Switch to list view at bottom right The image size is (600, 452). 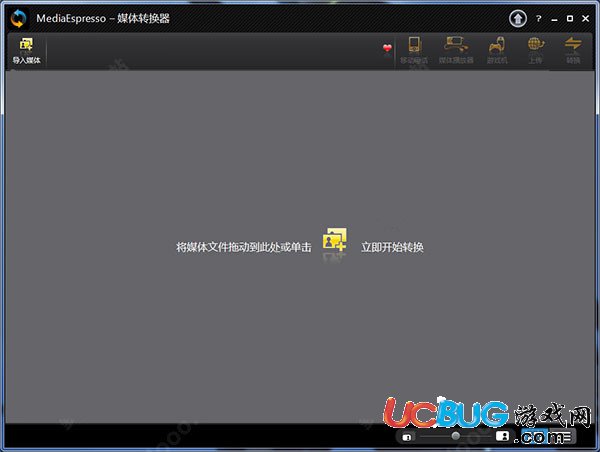562,436
